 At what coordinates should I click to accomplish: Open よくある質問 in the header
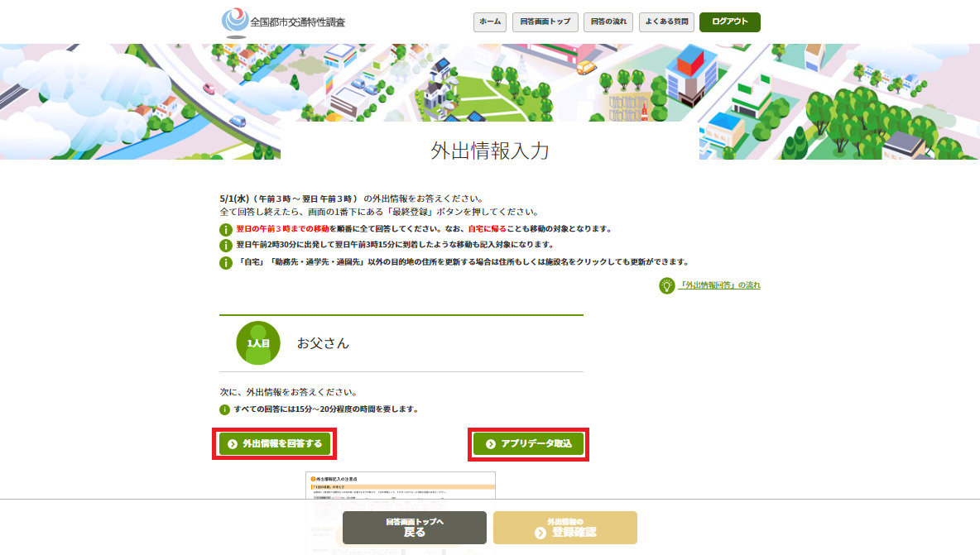pos(666,22)
